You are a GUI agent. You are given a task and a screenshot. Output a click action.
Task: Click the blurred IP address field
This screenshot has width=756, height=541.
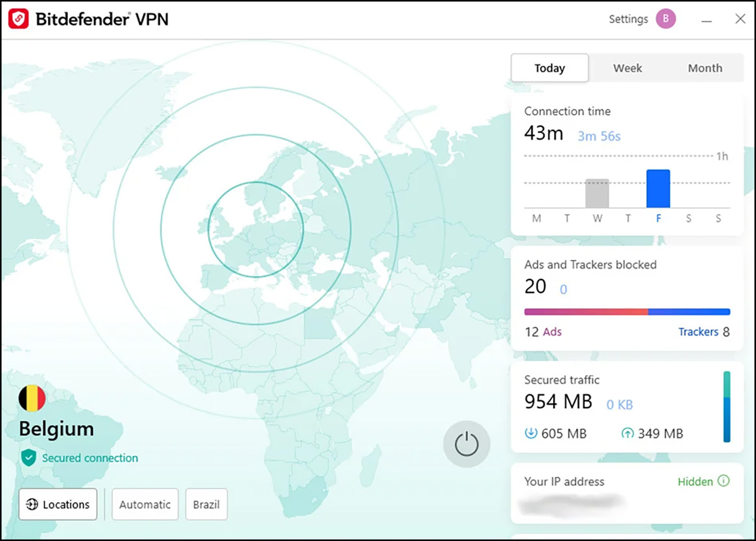tap(572, 504)
